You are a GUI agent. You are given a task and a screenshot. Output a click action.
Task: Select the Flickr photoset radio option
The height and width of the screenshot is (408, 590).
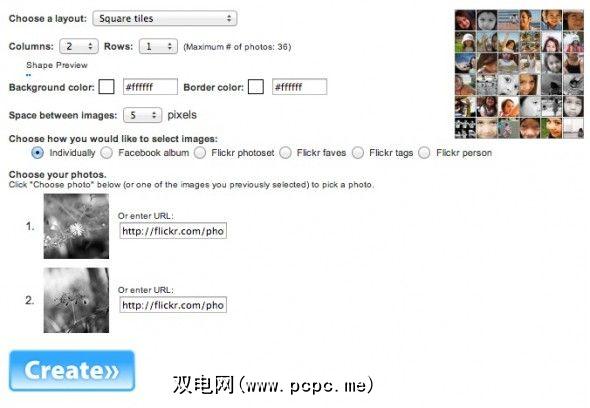coord(200,153)
